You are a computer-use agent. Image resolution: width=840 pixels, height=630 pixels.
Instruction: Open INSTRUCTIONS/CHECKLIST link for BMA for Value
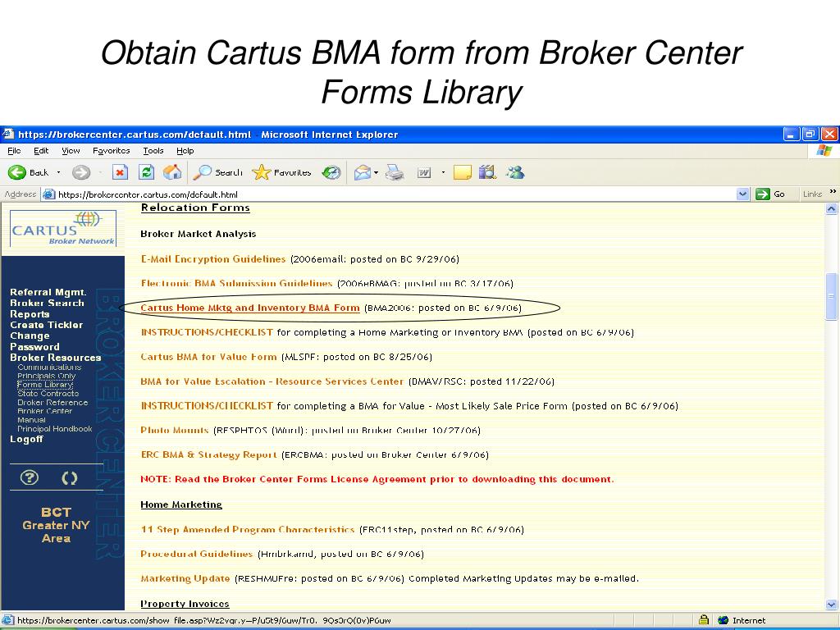tap(207, 406)
